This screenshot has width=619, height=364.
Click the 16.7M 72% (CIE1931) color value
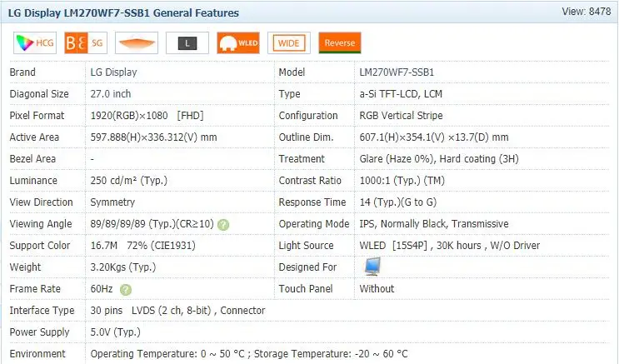[x=143, y=246]
